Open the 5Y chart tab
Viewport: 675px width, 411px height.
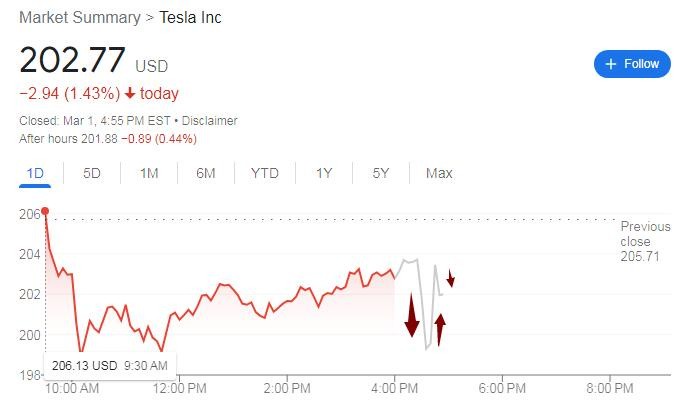pos(380,173)
